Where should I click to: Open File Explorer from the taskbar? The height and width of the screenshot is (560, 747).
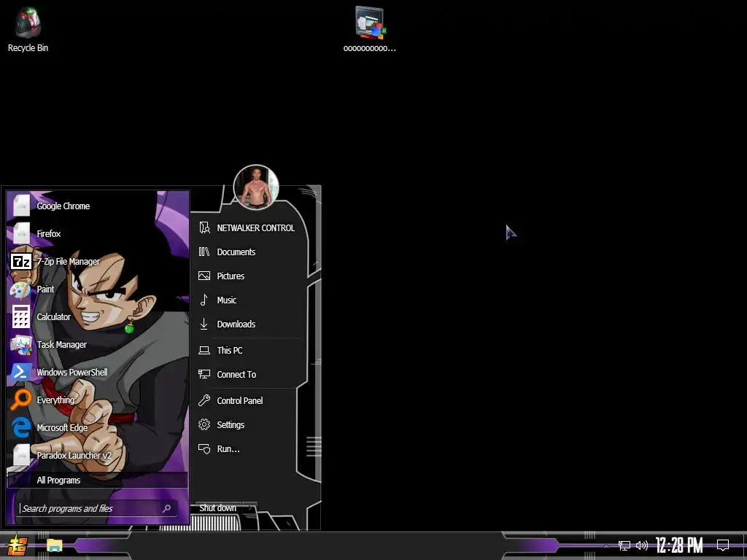54,545
